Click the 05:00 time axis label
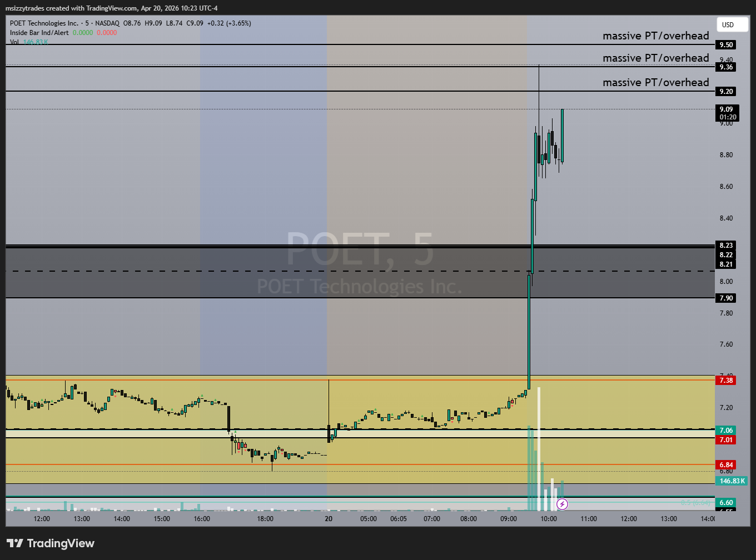756x560 pixels. 368,519
